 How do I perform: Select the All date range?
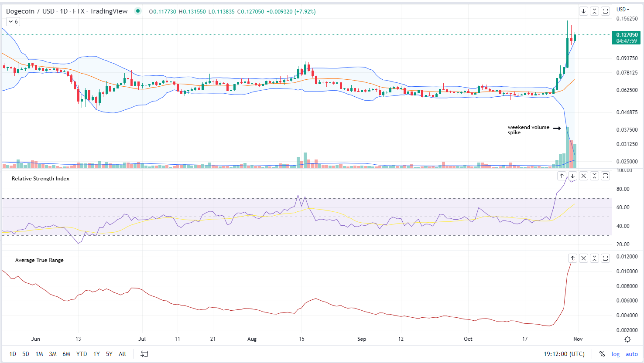coord(122,354)
